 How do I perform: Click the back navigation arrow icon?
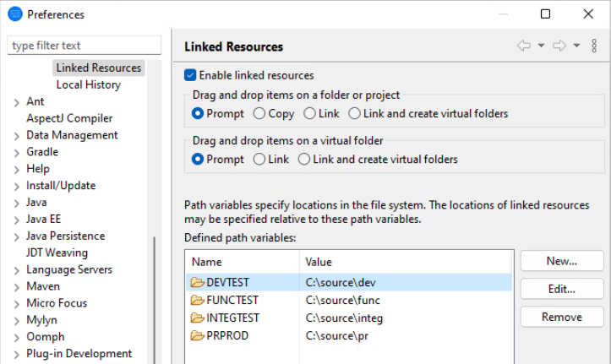[524, 46]
